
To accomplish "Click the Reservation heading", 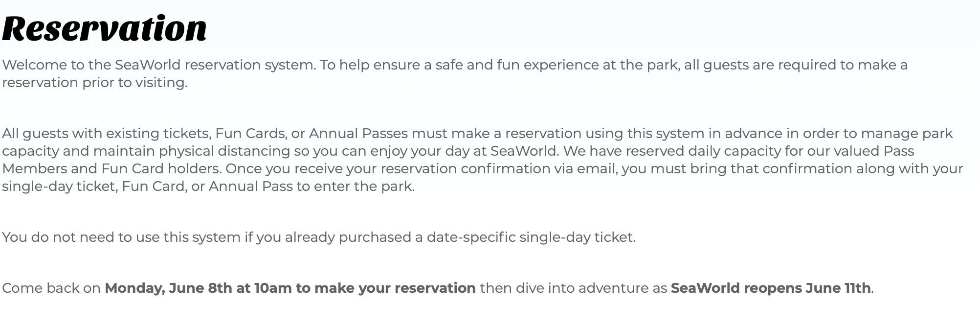I will pyautogui.click(x=105, y=28).
